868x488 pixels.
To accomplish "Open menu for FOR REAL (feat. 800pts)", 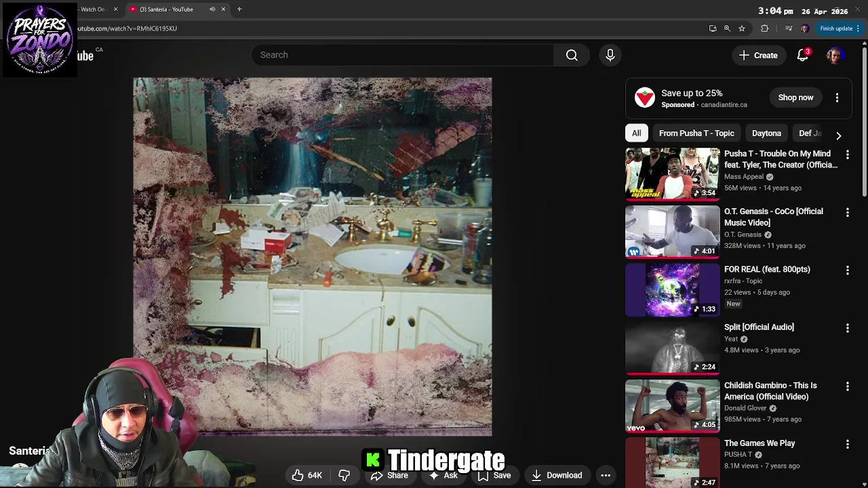I will [847, 270].
